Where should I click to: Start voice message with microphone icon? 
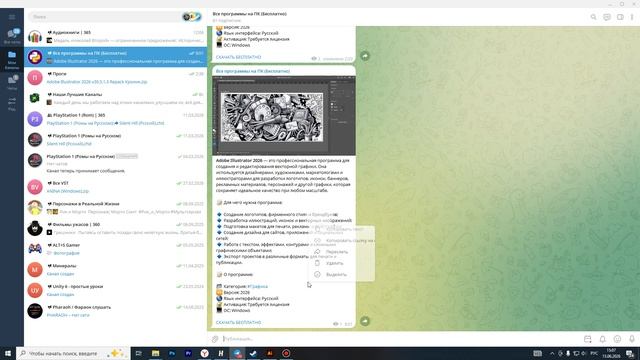coord(632,339)
